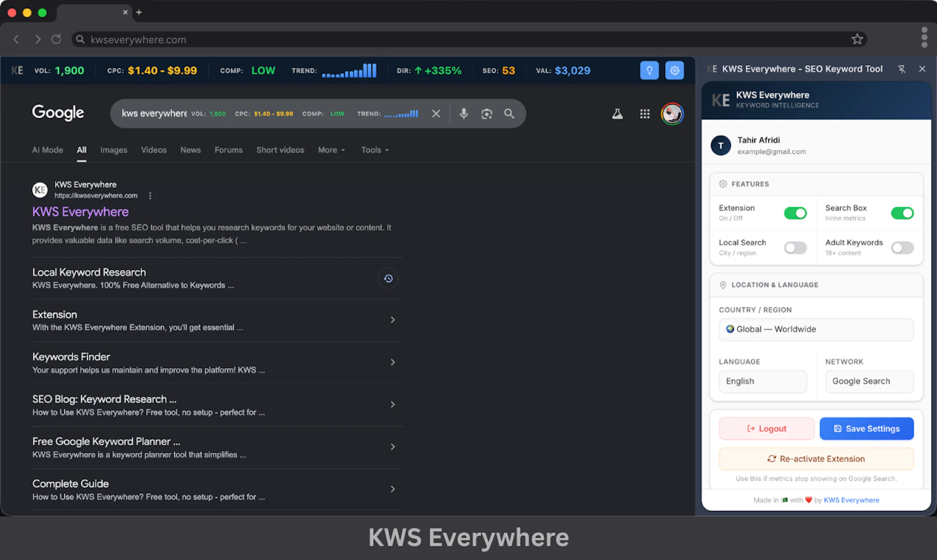The height and width of the screenshot is (560, 937).
Task: Expand the Keywords Finder sitelink chevron
Action: [x=392, y=362]
